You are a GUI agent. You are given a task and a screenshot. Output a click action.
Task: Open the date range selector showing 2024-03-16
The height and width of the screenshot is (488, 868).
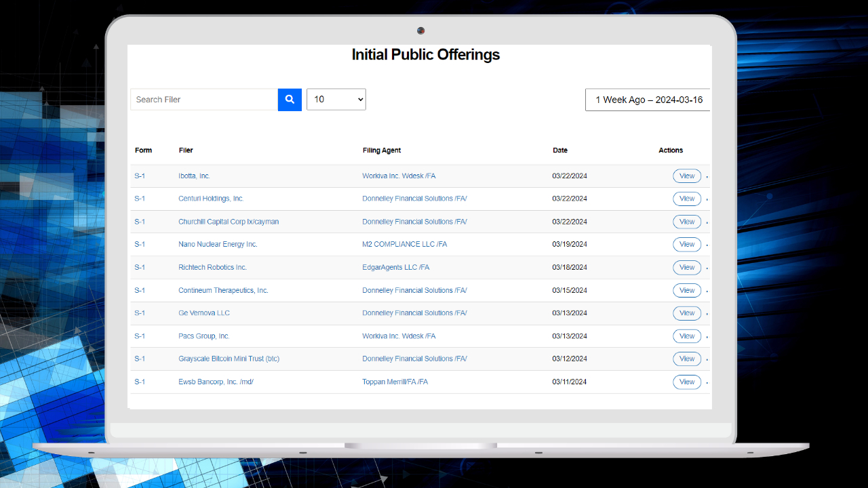pos(648,99)
